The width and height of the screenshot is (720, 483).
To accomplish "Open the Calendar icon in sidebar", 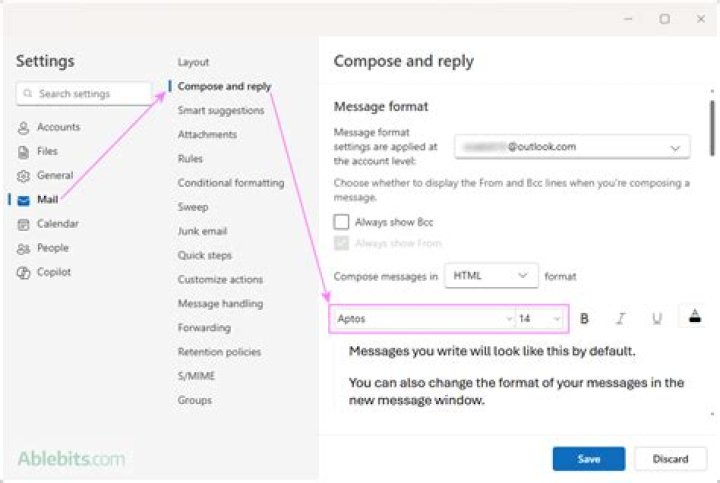I will [23, 224].
